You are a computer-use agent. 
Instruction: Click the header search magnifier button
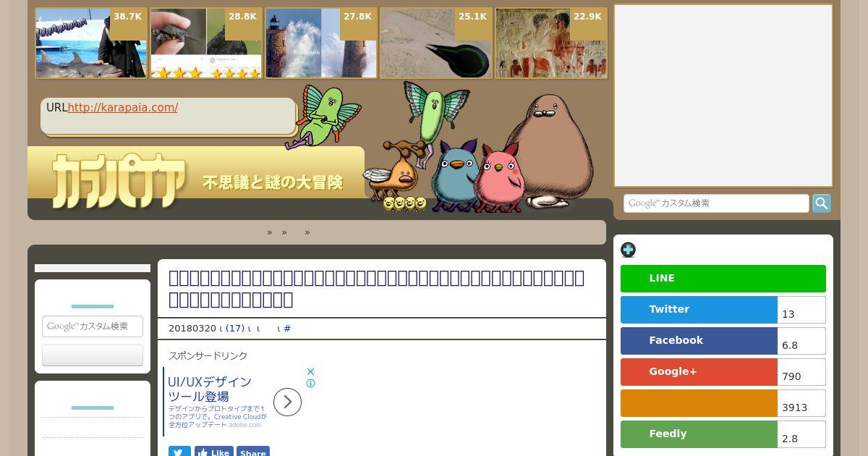(x=822, y=203)
